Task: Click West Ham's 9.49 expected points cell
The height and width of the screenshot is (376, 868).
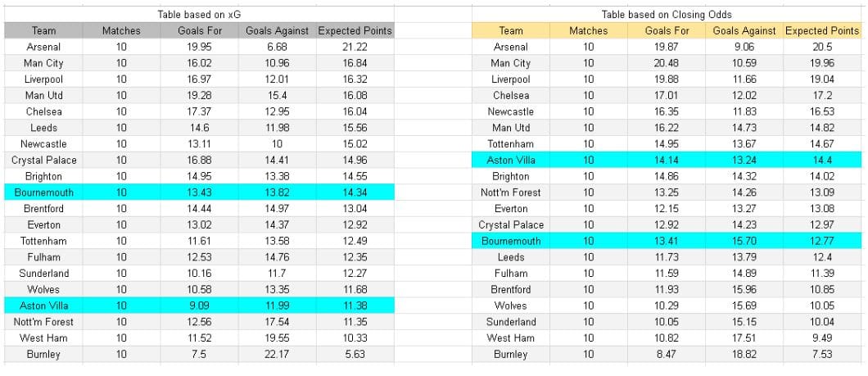Action: click(x=822, y=337)
